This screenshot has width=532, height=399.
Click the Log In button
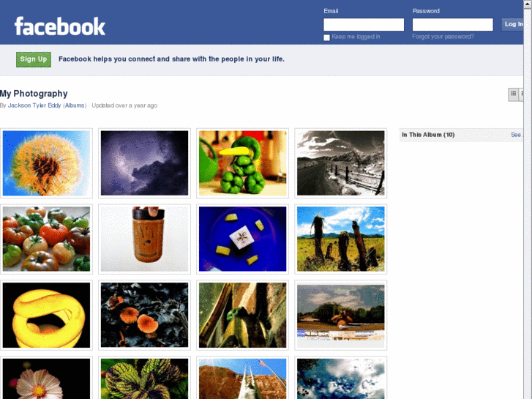513,24
